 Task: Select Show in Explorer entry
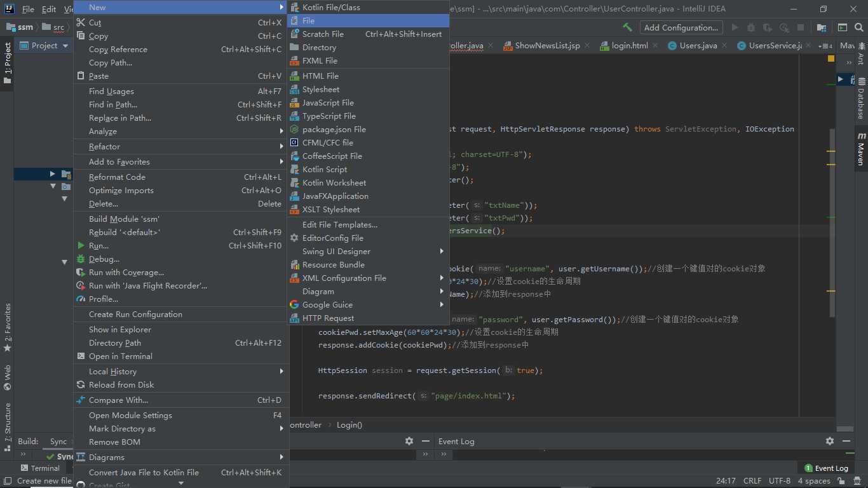tap(181, 329)
